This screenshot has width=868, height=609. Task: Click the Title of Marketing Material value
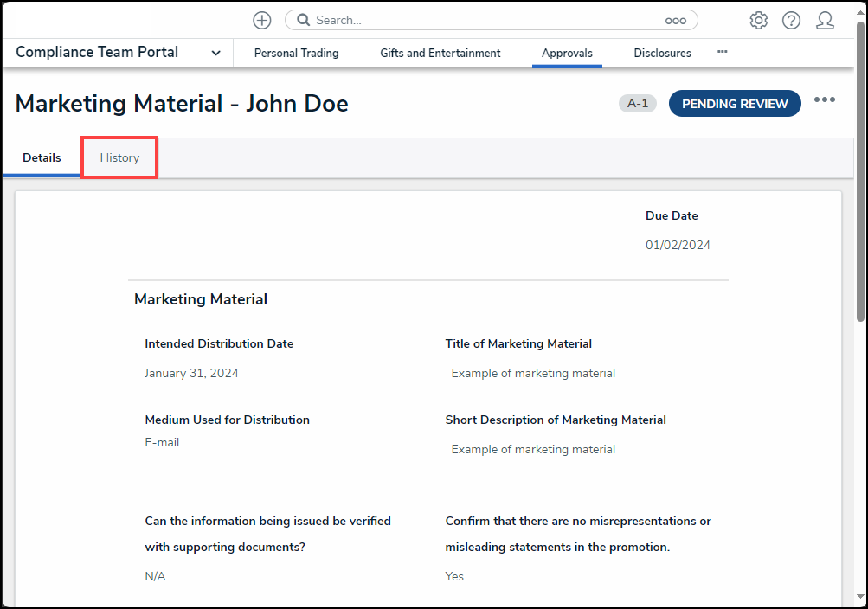pyautogui.click(x=533, y=373)
